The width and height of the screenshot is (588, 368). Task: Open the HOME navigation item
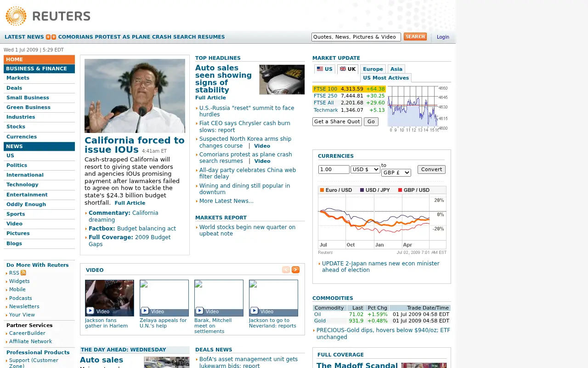[39, 59]
